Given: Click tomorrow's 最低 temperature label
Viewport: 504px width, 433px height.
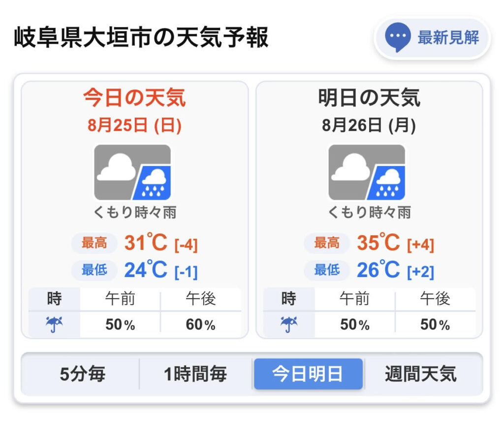Looking at the screenshot, I should coord(327,270).
